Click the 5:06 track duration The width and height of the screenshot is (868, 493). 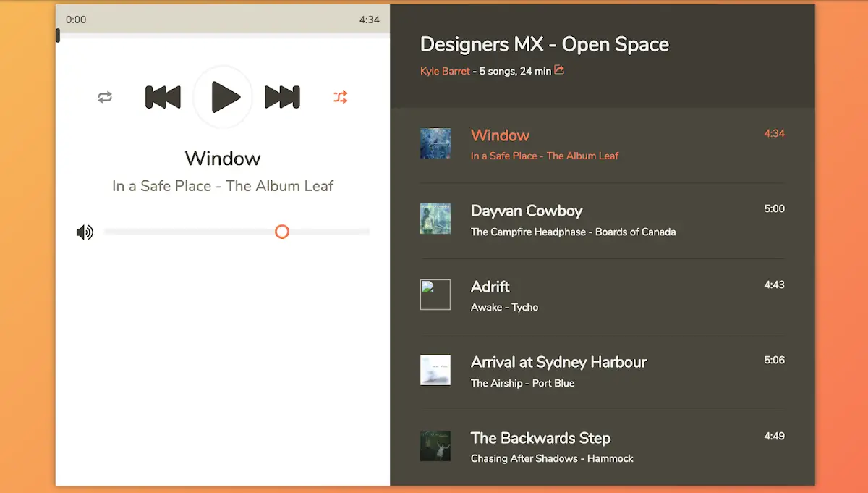tap(774, 360)
